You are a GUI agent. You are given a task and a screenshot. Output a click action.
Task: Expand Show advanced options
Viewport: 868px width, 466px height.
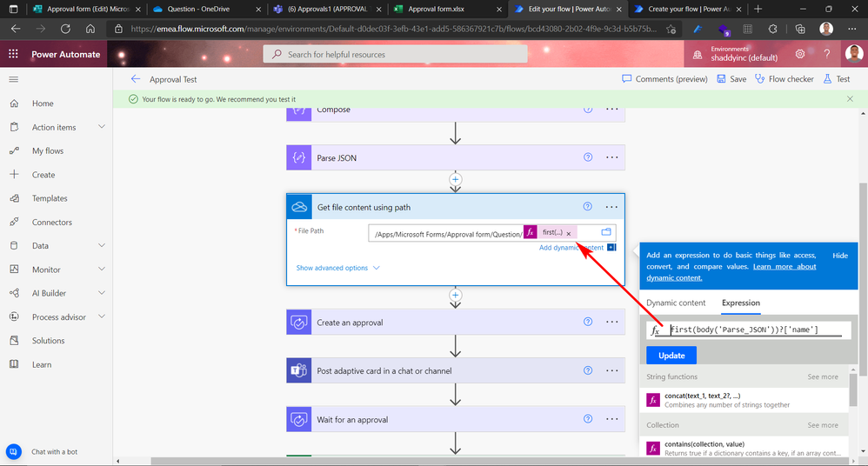pyautogui.click(x=337, y=268)
